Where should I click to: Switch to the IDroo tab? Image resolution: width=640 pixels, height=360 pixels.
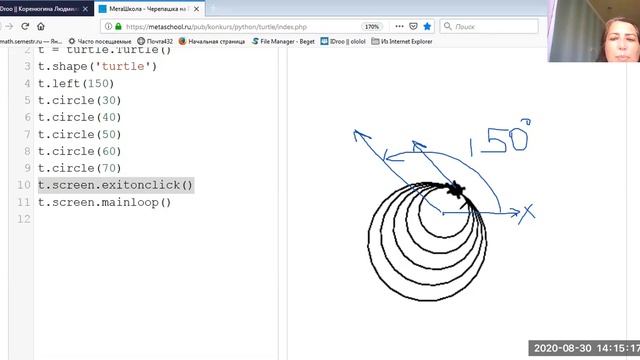tap(41, 9)
